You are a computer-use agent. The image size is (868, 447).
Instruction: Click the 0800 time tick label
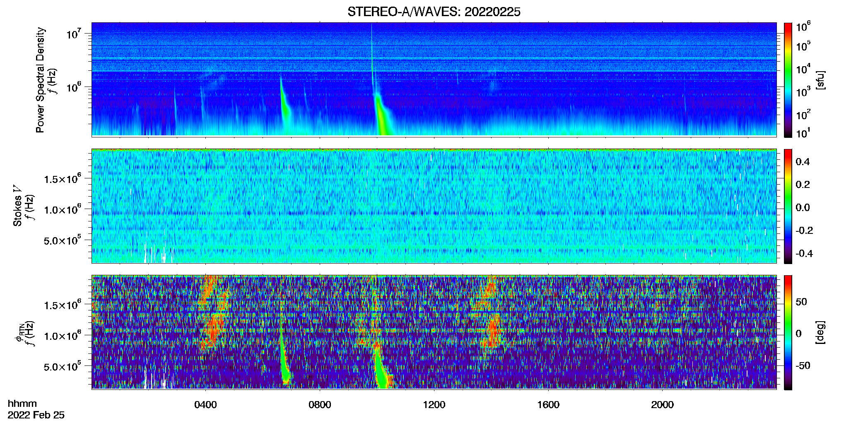click(x=320, y=405)
